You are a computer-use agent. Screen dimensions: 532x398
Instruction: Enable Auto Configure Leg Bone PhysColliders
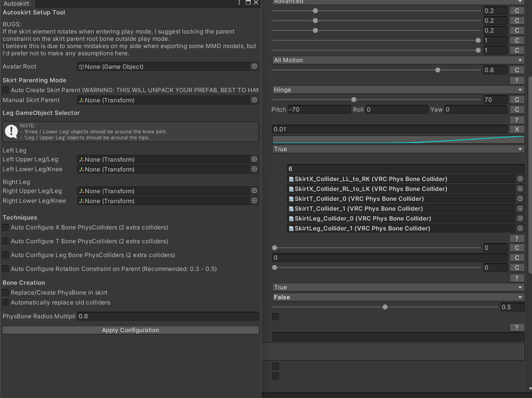[6, 255]
